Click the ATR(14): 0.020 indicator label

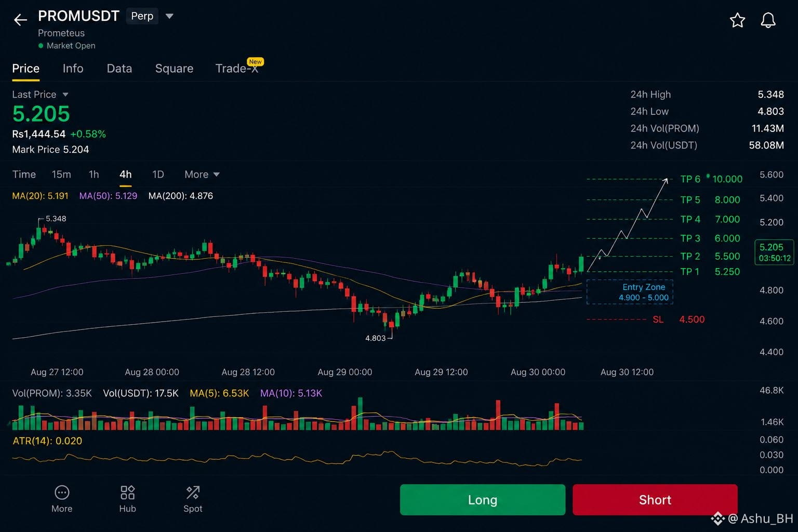tap(47, 441)
